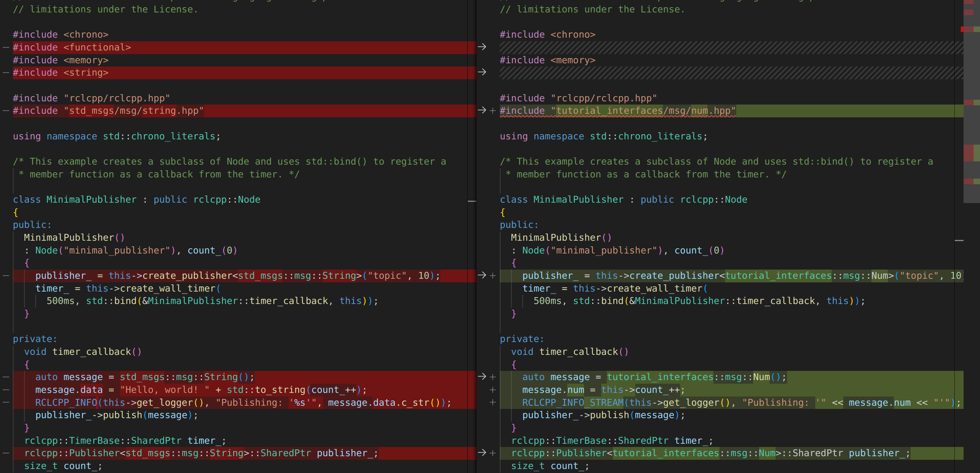Click the diff overview ruler slider
This screenshot has width=980, height=473.
[x=972, y=101]
